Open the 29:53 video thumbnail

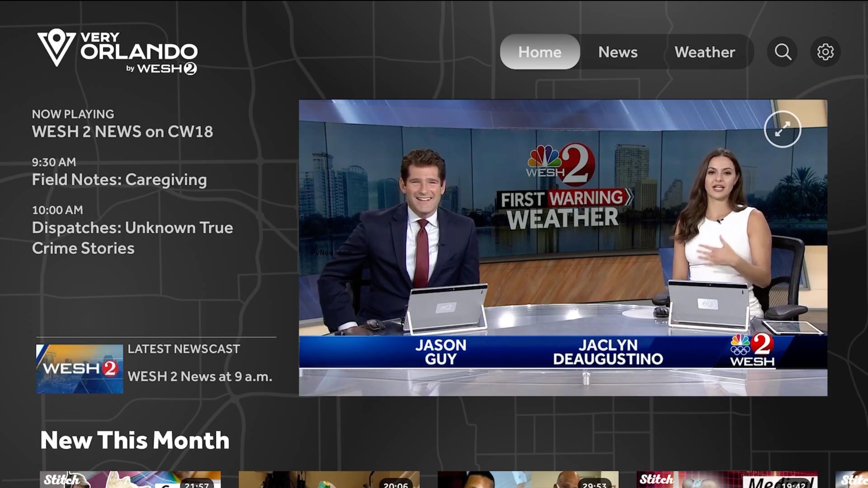click(528, 479)
